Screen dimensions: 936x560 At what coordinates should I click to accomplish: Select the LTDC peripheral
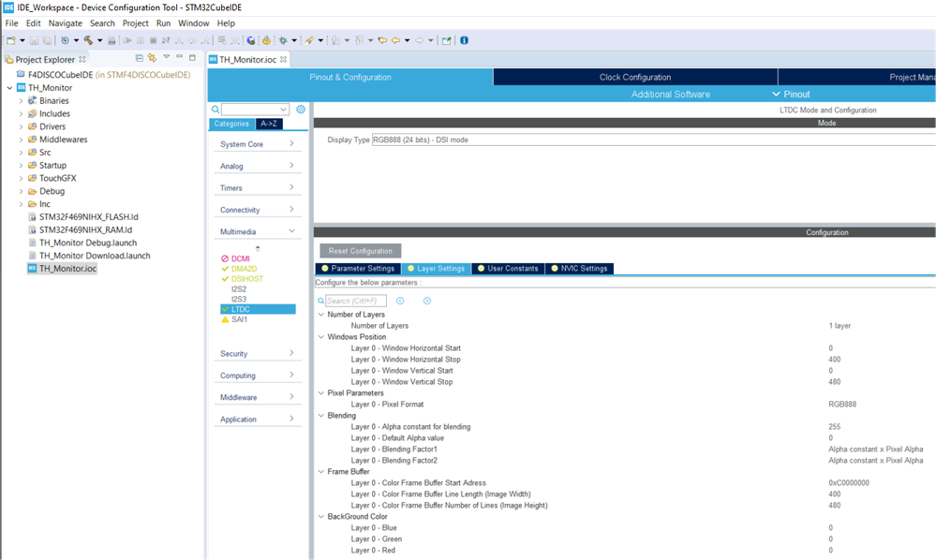(x=258, y=310)
